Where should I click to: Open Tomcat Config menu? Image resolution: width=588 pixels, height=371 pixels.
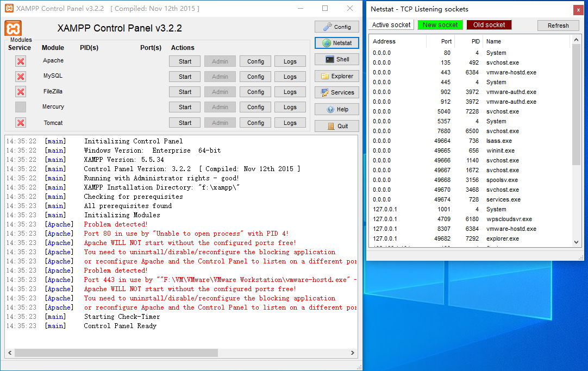coord(255,123)
